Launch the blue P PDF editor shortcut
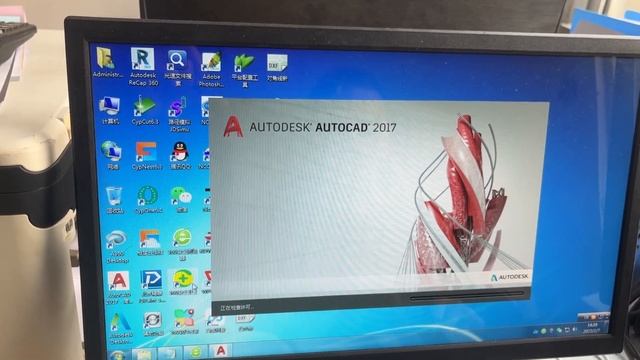 (151, 287)
